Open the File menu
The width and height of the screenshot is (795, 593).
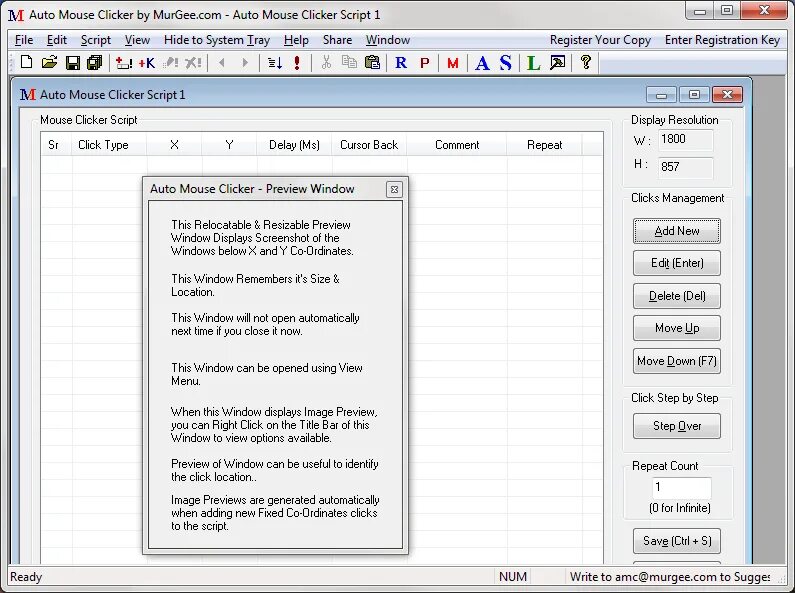[x=24, y=40]
